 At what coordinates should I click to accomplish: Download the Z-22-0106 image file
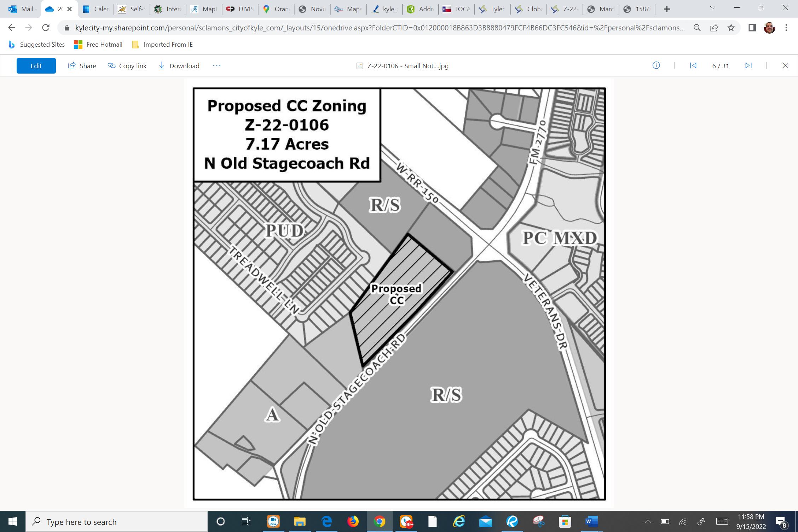coord(179,66)
